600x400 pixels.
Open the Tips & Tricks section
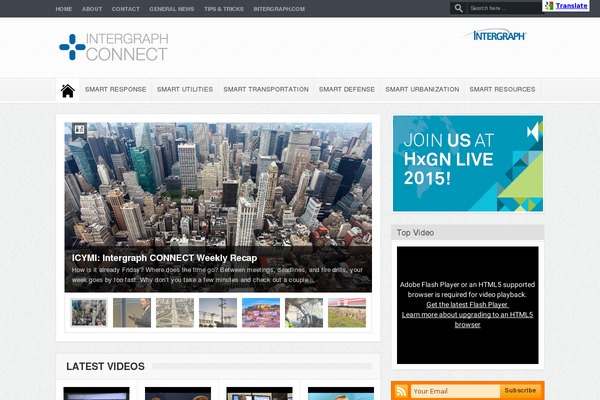[x=223, y=9]
